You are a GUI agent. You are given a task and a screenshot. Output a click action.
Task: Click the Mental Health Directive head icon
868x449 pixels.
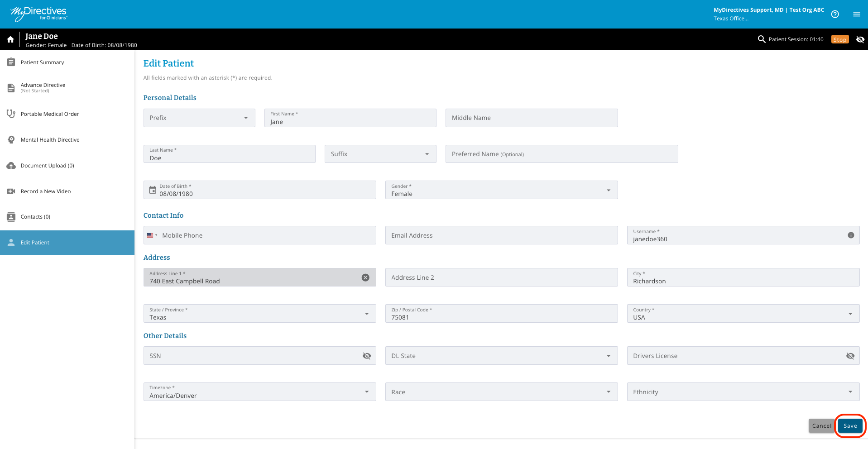pos(11,139)
